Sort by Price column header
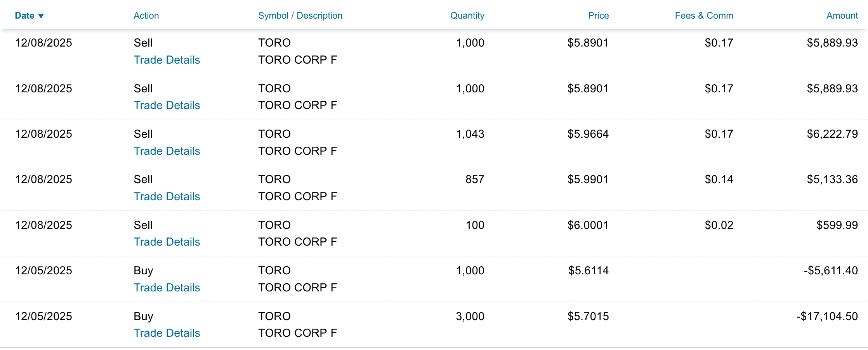Viewport: 868px width, 350px height. pyautogui.click(x=598, y=16)
